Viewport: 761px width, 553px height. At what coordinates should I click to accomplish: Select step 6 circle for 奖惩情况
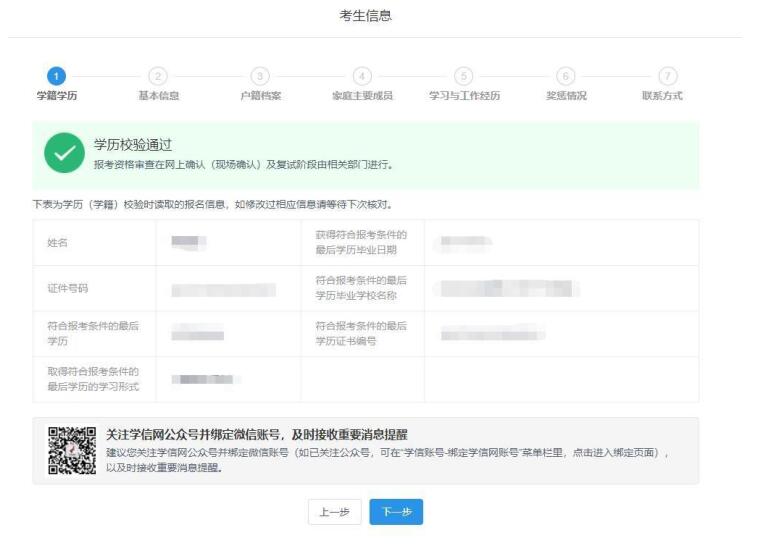click(566, 76)
